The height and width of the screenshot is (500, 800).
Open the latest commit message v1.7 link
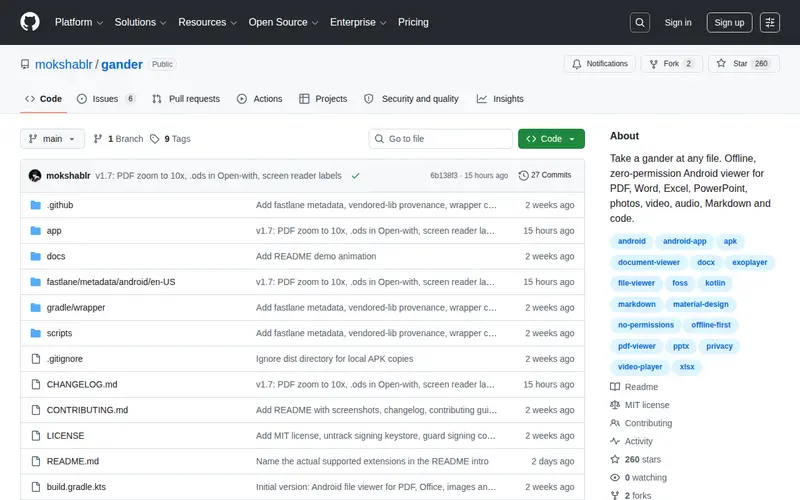pos(218,176)
